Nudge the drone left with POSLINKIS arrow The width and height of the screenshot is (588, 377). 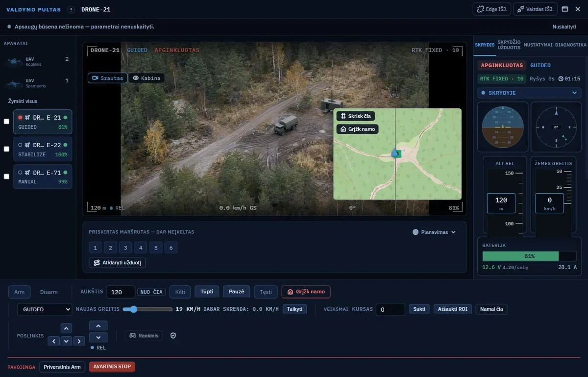tap(54, 341)
